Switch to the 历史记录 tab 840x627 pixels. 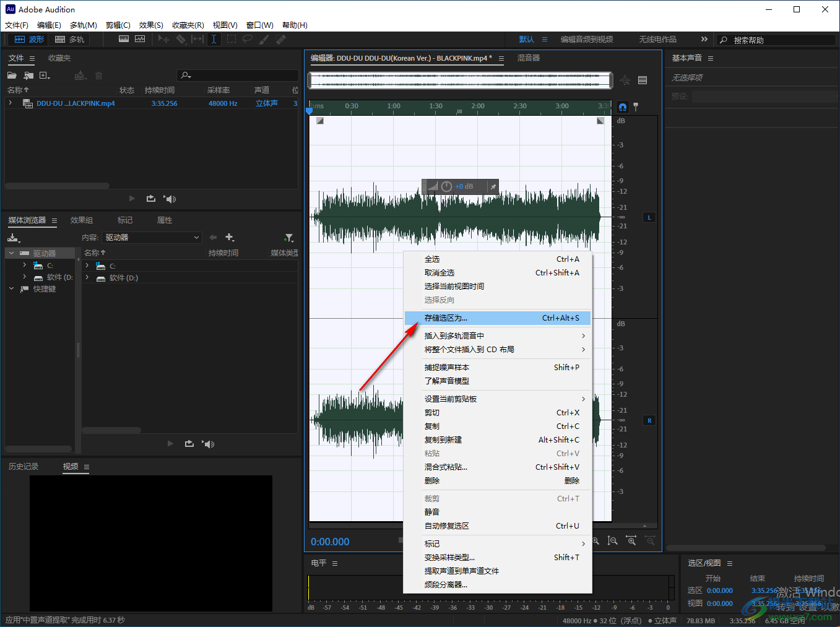24,467
